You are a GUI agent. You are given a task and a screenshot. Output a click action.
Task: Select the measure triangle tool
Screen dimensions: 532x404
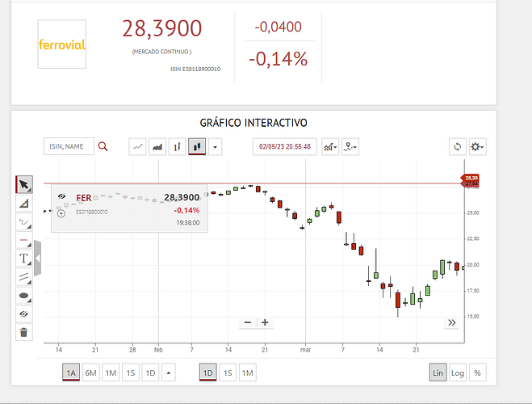click(24, 204)
